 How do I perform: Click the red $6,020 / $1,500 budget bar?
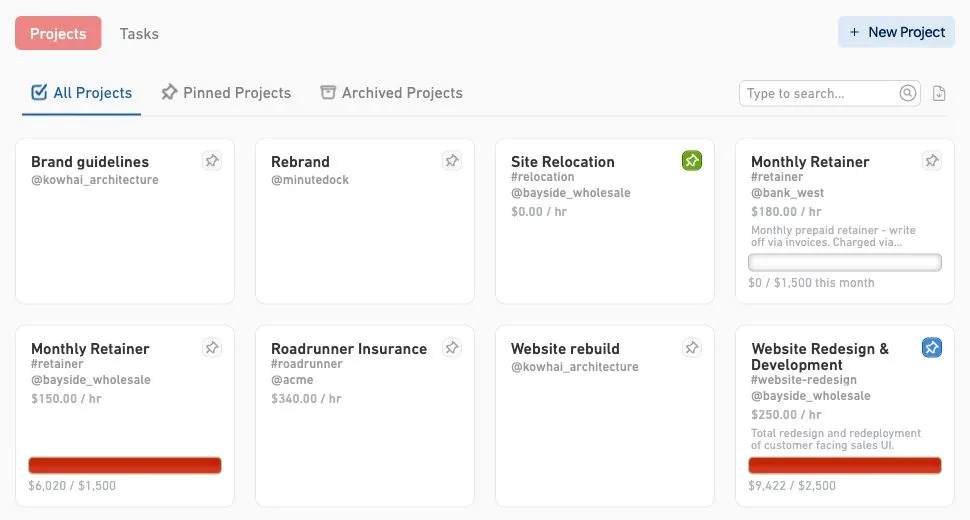tap(125, 465)
